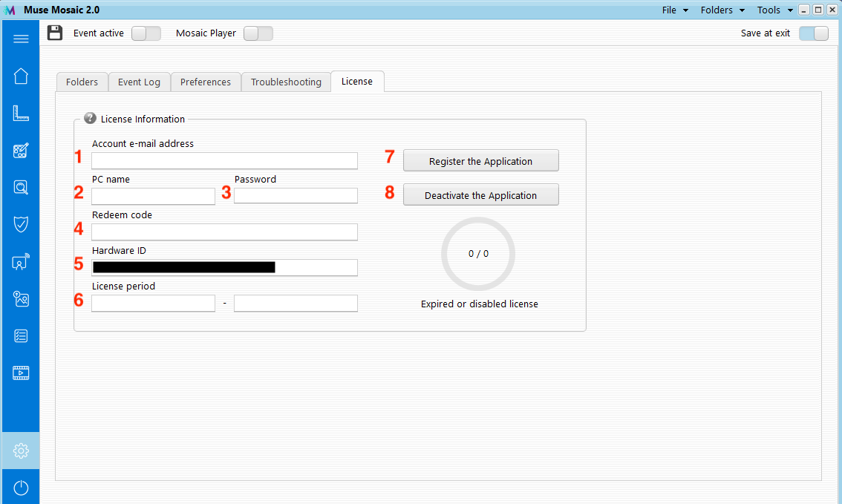Open the checklist icon in sidebar

[21, 336]
